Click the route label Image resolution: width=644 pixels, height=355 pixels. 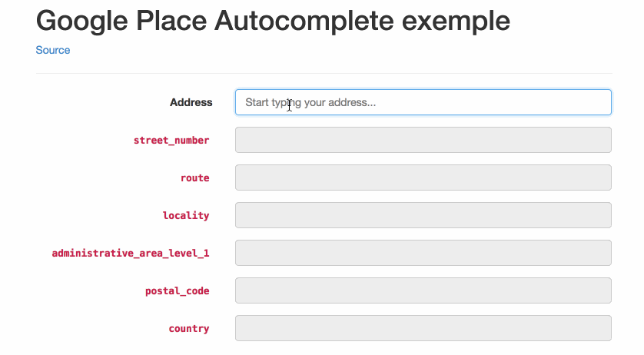click(x=195, y=178)
